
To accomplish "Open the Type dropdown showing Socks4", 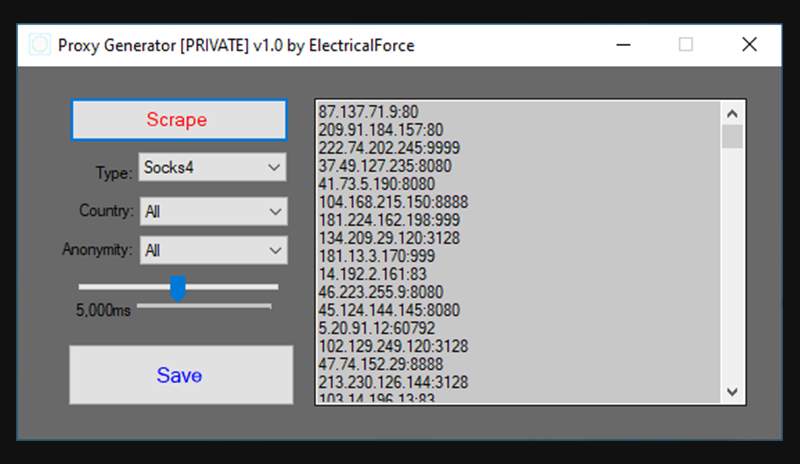I will pos(212,167).
